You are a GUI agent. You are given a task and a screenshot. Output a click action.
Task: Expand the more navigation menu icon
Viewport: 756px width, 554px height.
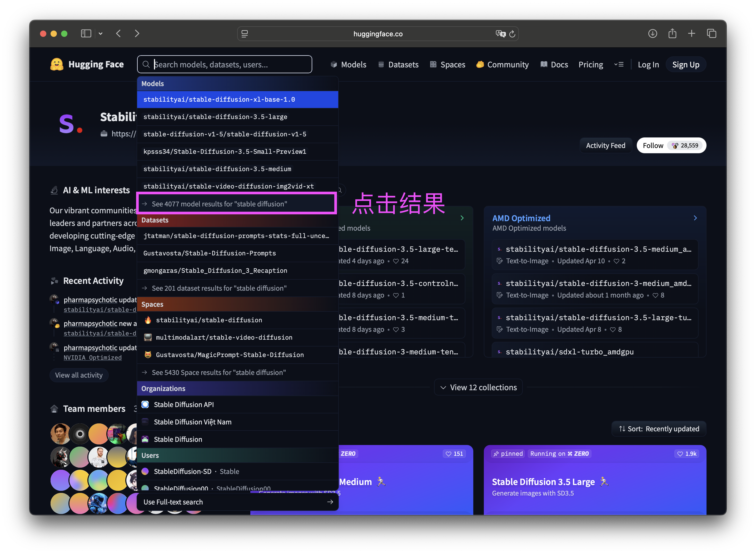619,65
